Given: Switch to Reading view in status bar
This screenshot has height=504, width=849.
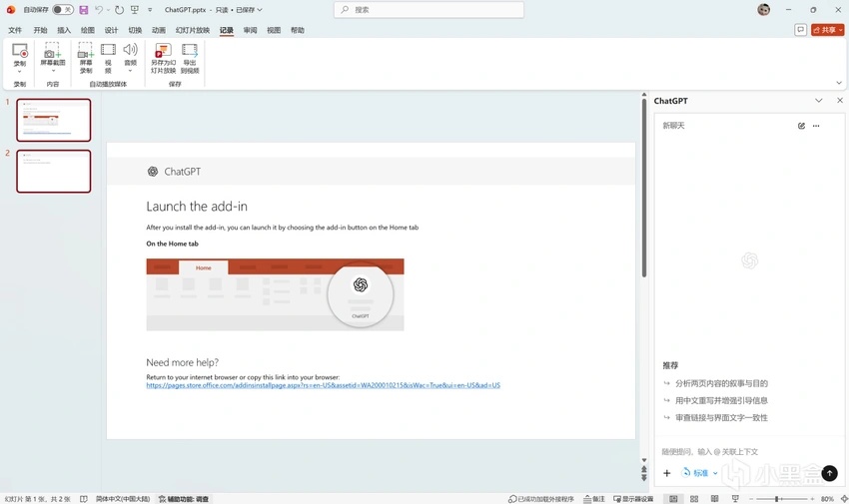Looking at the screenshot, I should tap(715, 499).
